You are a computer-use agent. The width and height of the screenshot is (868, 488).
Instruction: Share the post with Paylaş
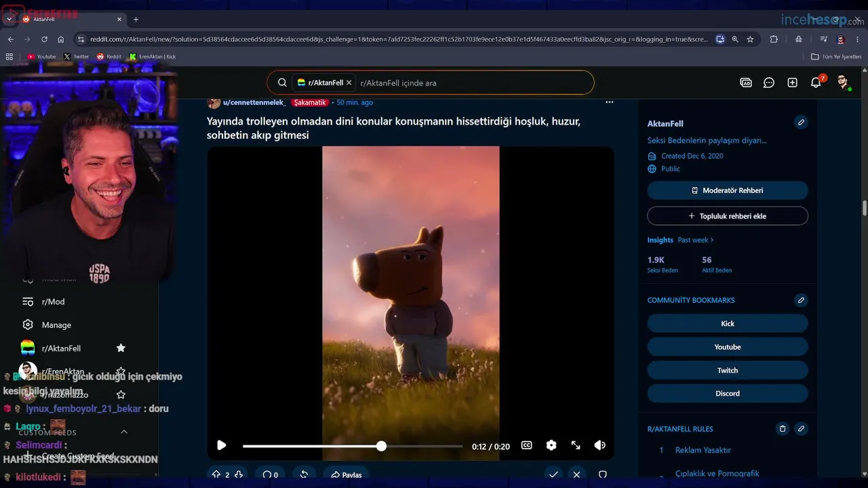(x=346, y=474)
